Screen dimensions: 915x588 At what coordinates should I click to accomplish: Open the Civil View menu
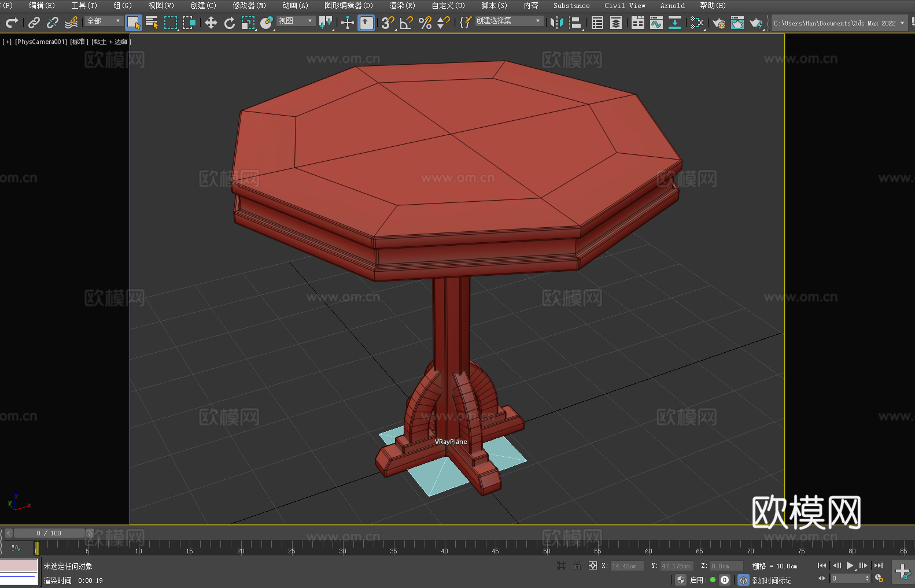[625, 5]
